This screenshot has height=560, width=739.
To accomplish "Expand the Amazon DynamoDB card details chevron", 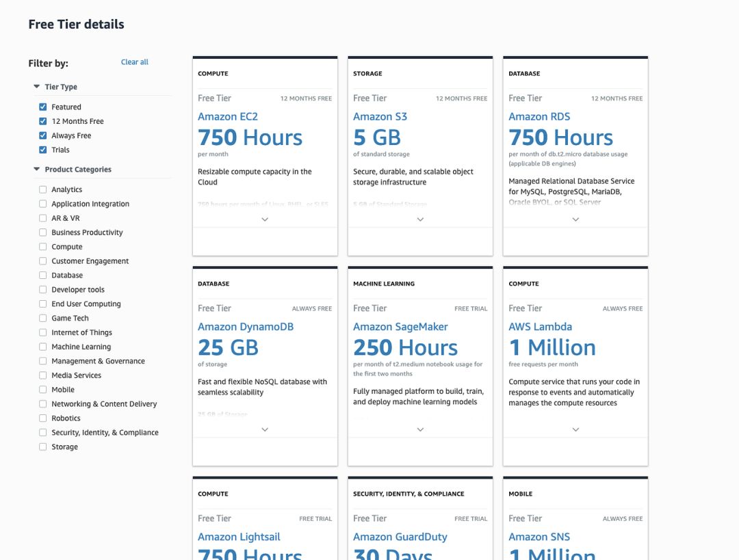I will click(265, 429).
